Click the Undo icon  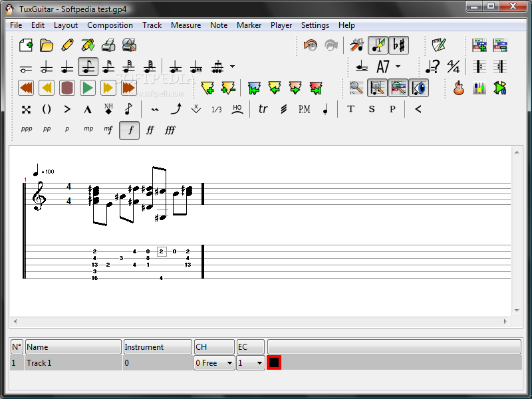[x=311, y=45]
